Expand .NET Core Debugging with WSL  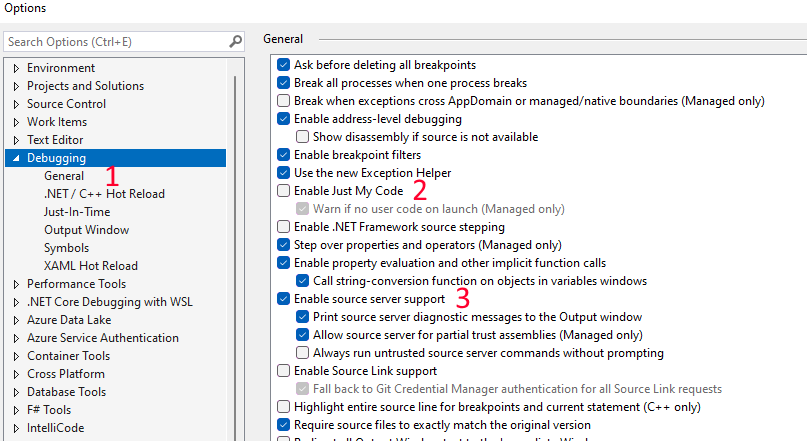16,302
